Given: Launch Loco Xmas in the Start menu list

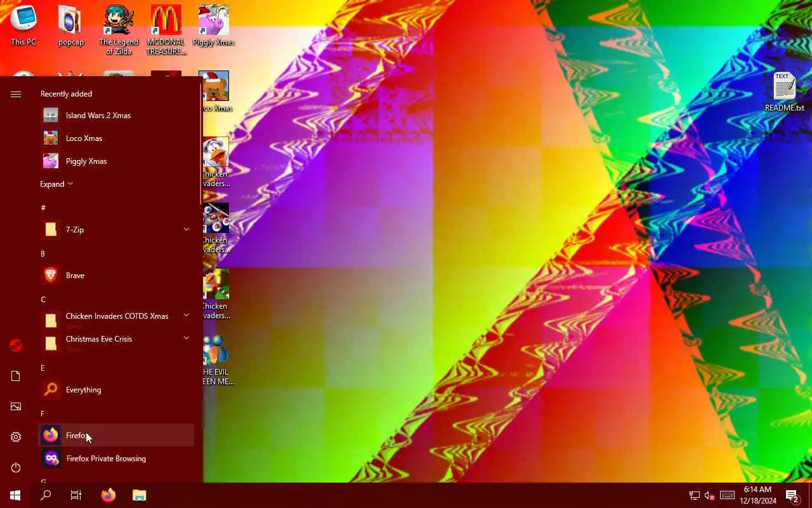Looking at the screenshot, I should pyautogui.click(x=116, y=138).
